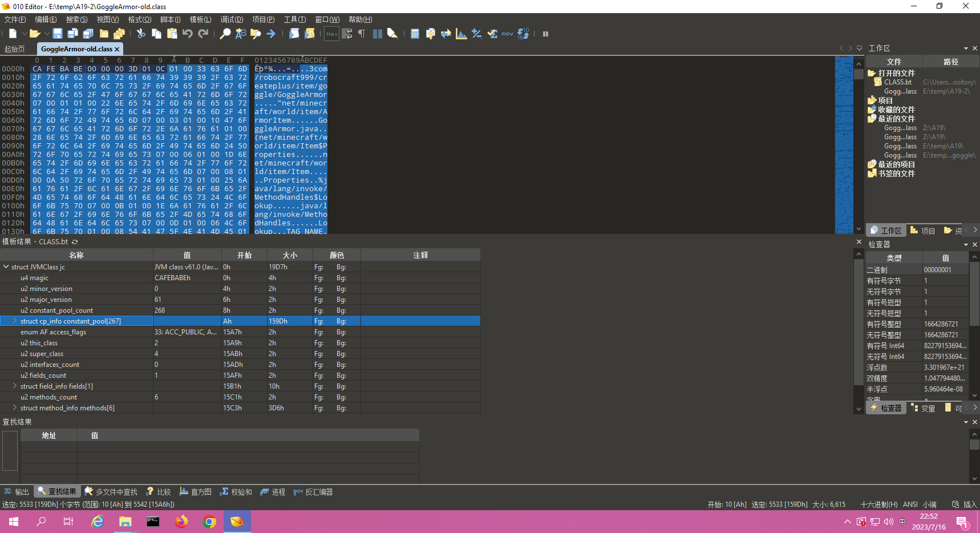Open the Open-file dropdown arrow
Image resolution: width=980 pixels, height=533 pixels.
46,34
